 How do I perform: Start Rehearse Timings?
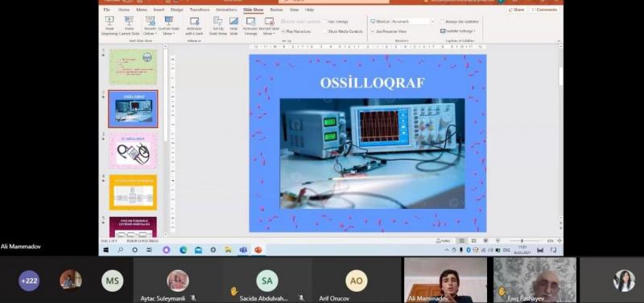click(x=250, y=26)
